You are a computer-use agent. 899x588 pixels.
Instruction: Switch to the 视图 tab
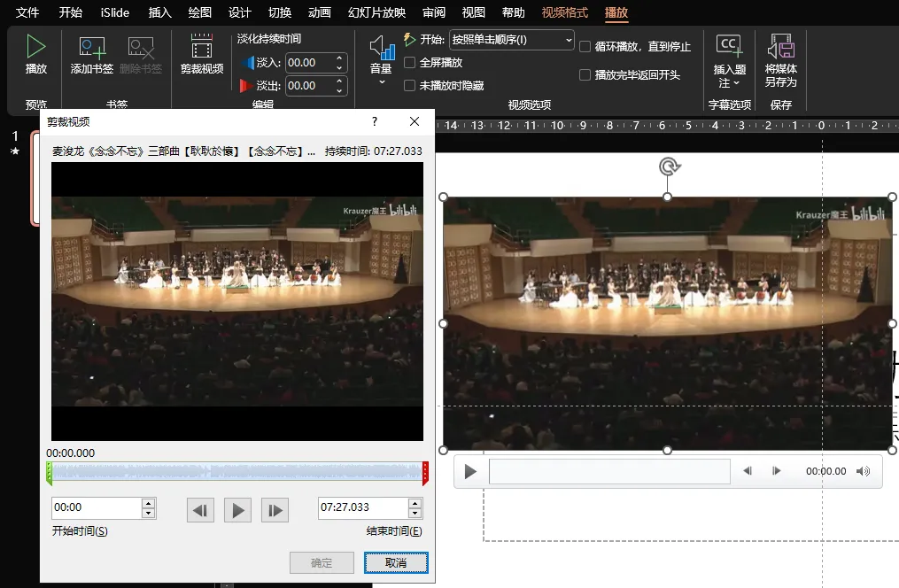[x=474, y=12]
